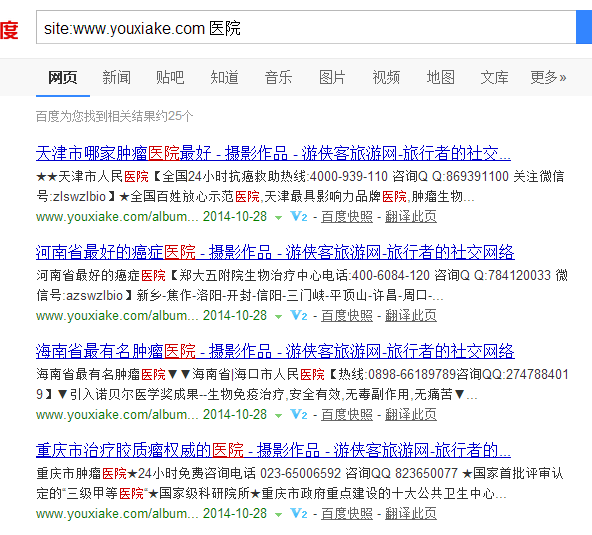Switch to the 新闻 tab
Viewport: 592px width, 535px height.
pyautogui.click(x=117, y=78)
